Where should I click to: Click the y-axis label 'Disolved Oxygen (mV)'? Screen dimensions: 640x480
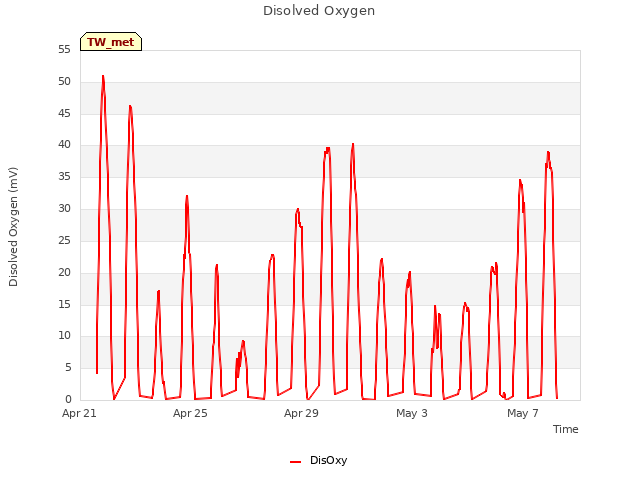click(x=13, y=227)
